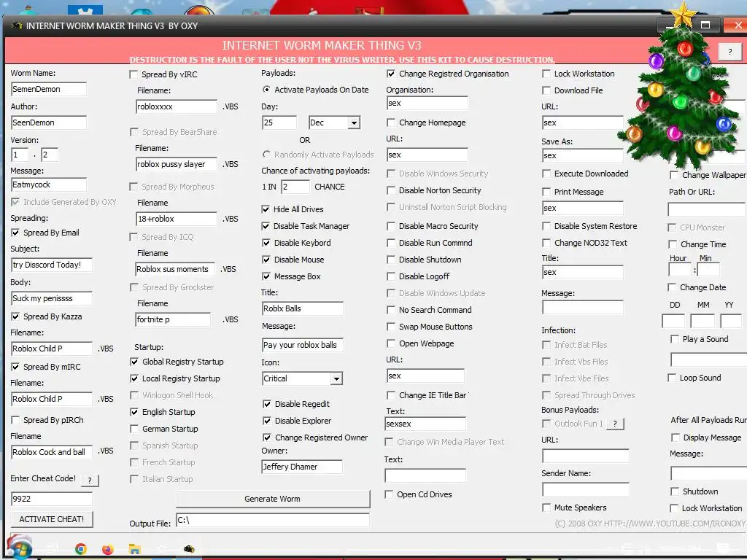Check the Display Message option

675,437
